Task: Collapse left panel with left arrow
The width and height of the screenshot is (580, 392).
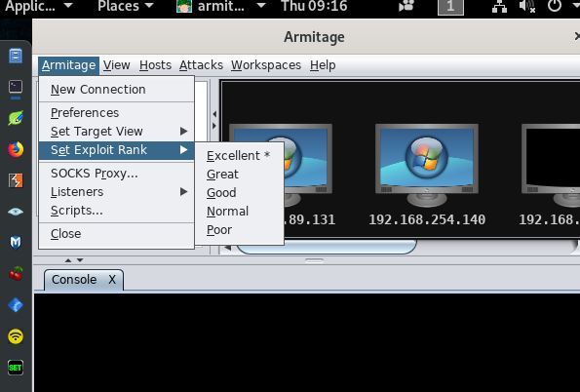Action: point(214,114)
